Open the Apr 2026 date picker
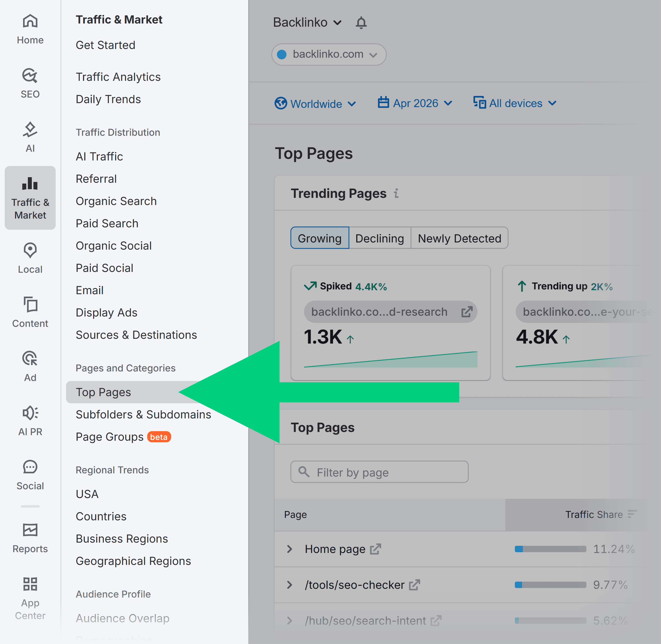Screen dimensions: 661x644 [x=415, y=103]
